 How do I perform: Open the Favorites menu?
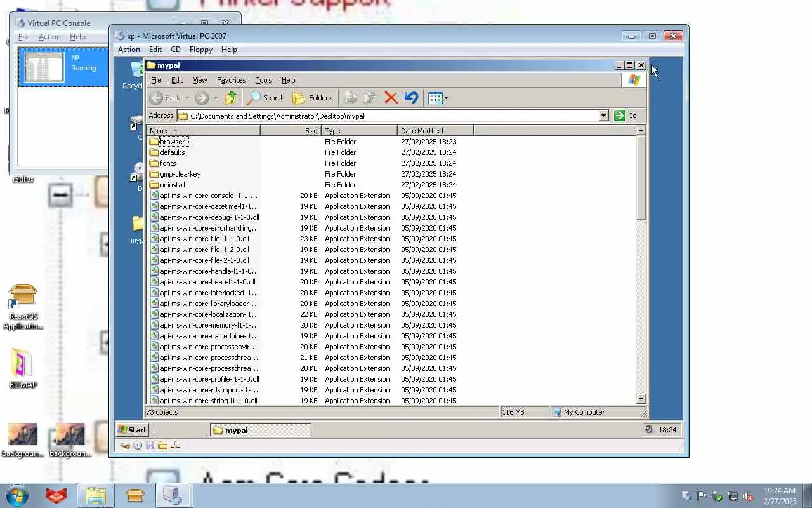tap(231, 80)
